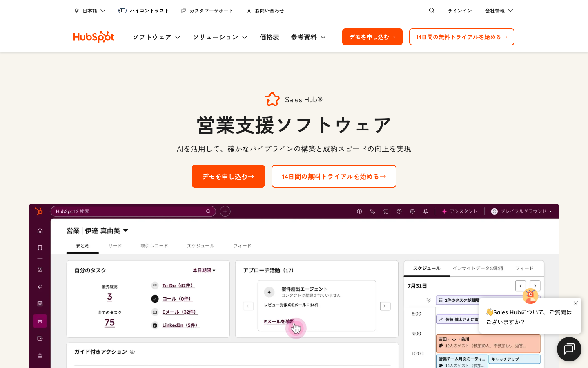Open the live chat widget button
Viewport: 588px width, 368px height.
(x=569, y=349)
